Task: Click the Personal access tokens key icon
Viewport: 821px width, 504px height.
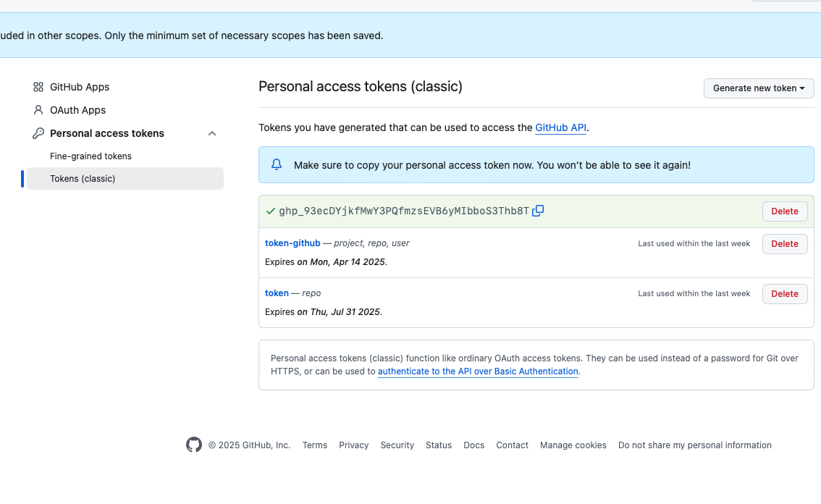Action: click(38, 133)
